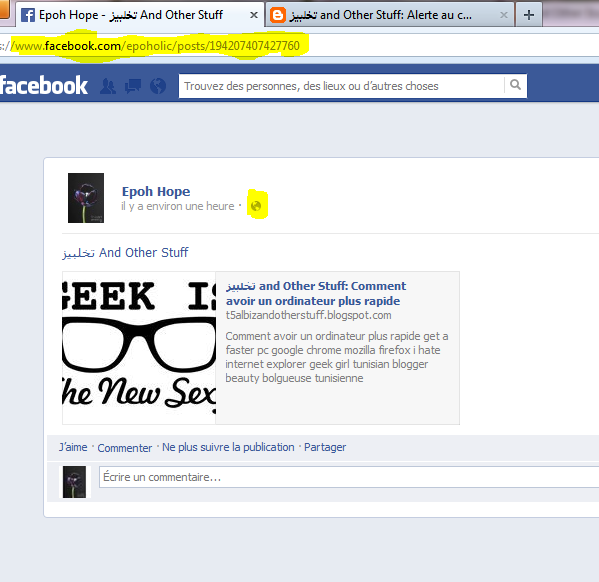Click the post timestamp il y a environ une heure
Image resolution: width=599 pixels, height=582 pixels.
click(178, 206)
